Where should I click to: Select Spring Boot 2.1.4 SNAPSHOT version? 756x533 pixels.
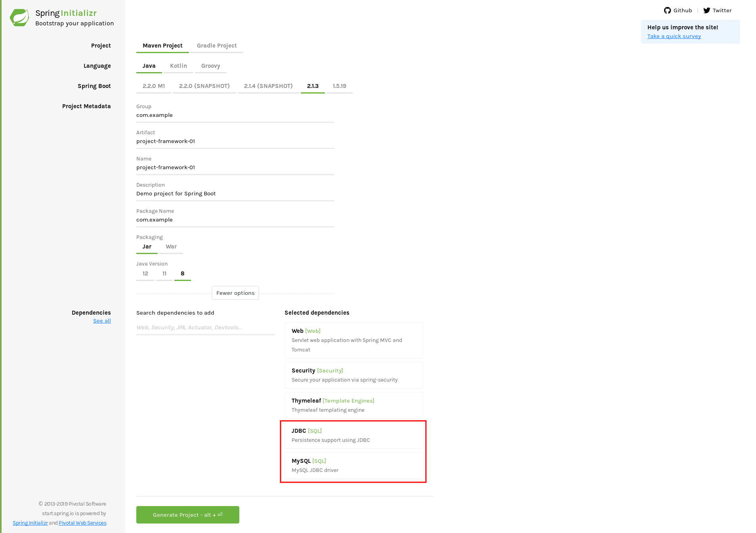268,86
